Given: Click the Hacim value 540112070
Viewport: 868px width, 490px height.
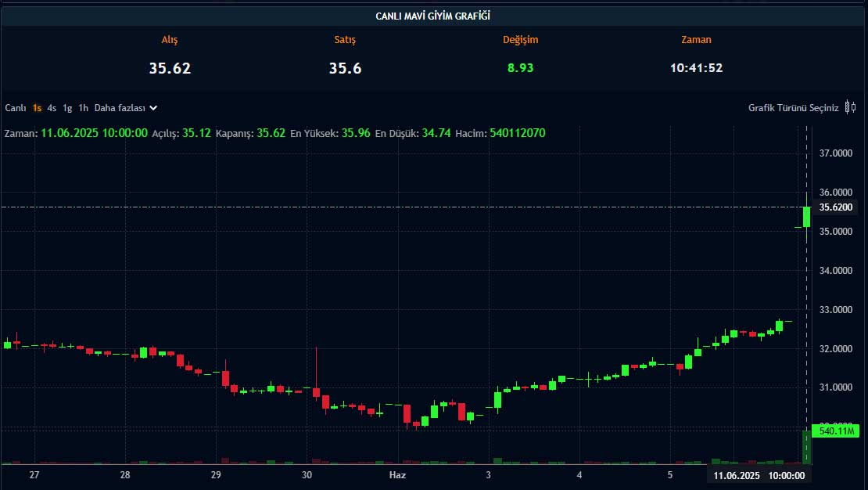Looking at the screenshot, I should click(518, 133).
